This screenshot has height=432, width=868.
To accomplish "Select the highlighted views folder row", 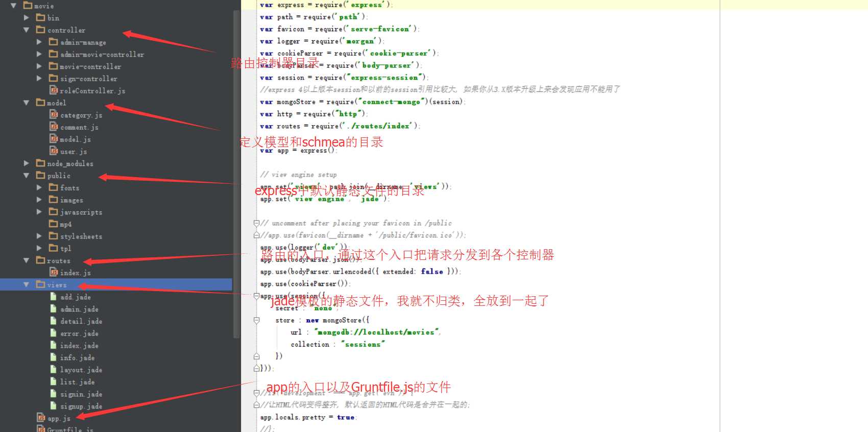I will click(x=116, y=284).
